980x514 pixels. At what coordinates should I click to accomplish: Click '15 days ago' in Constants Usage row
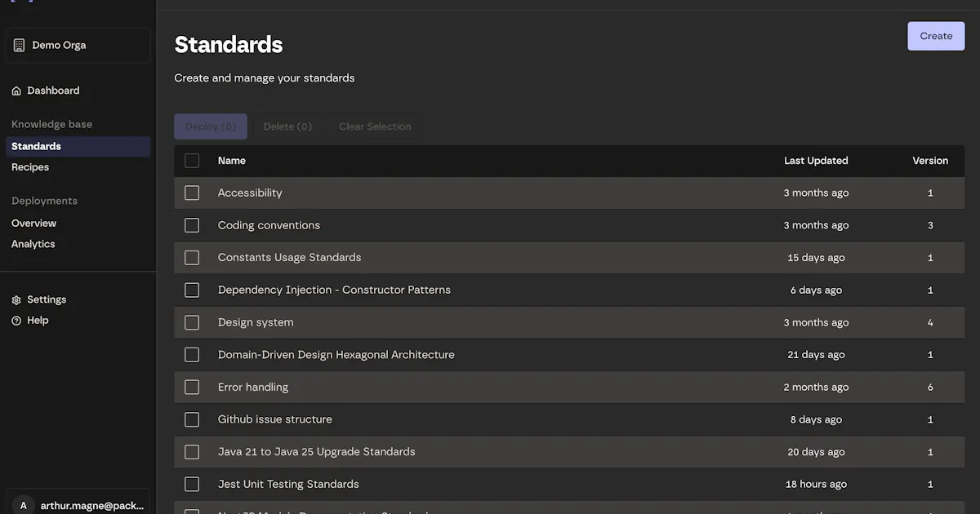point(816,258)
